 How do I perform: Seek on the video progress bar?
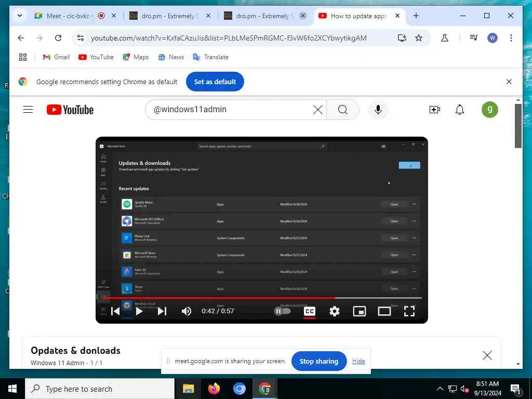point(262,298)
